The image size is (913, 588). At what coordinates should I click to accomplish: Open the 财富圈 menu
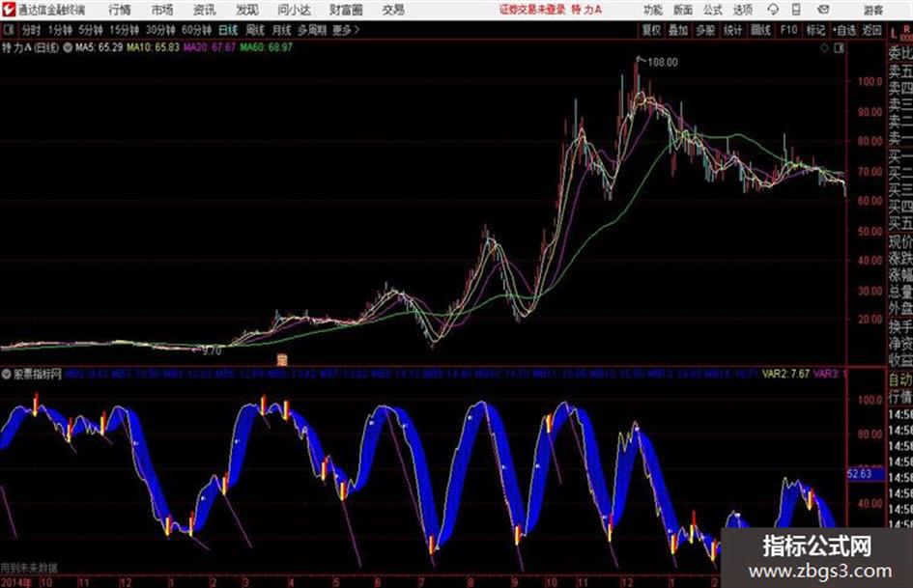pyautogui.click(x=346, y=10)
